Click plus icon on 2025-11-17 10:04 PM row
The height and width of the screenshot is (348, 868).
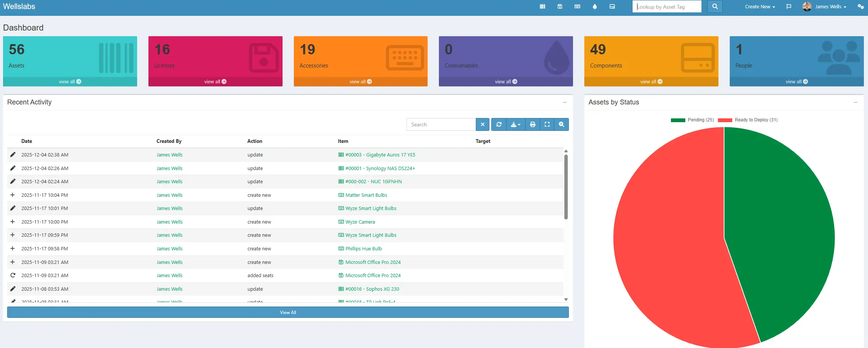(x=12, y=195)
